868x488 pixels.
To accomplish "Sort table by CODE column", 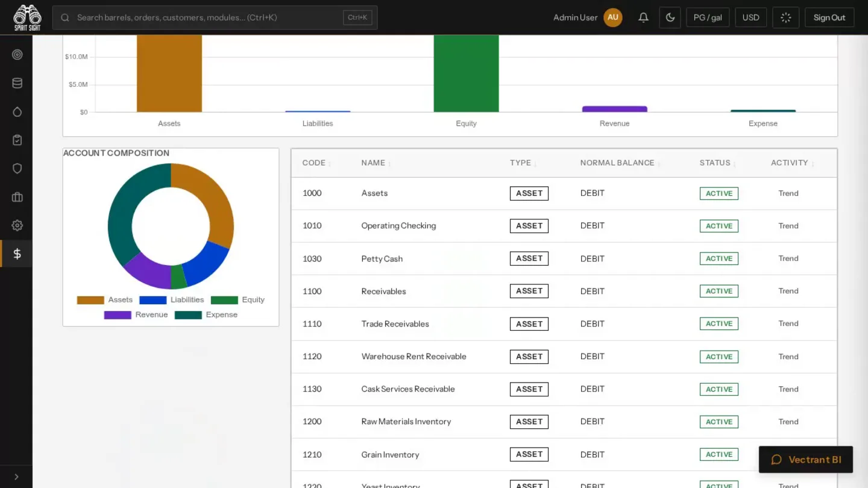I will (317, 163).
